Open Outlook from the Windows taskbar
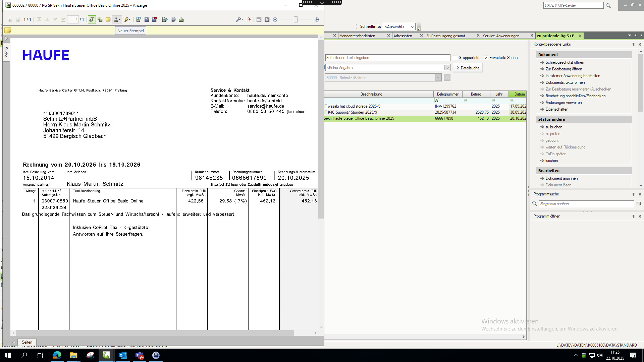Screen dimensions: 644x362 click(x=123, y=355)
